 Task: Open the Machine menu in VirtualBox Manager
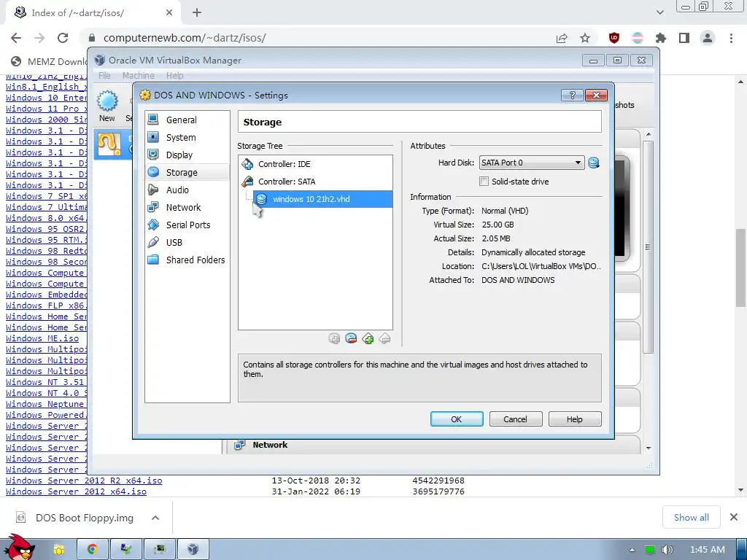138,76
